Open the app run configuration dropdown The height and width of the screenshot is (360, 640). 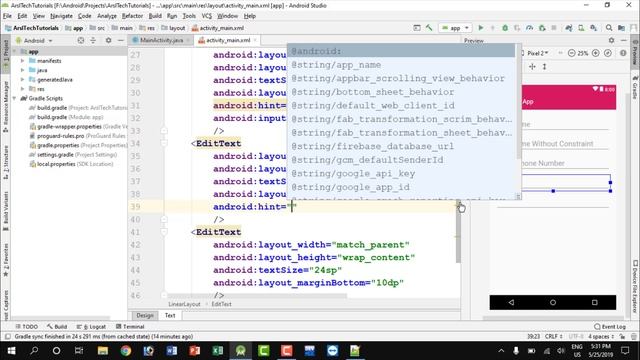click(x=455, y=28)
